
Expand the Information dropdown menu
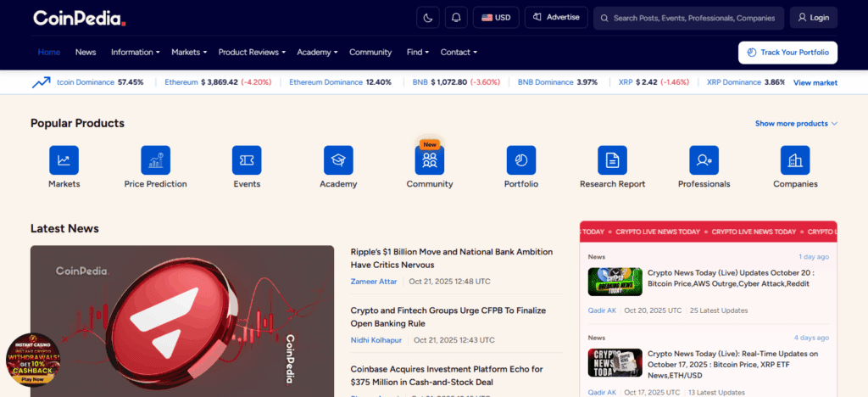[135, 52]
